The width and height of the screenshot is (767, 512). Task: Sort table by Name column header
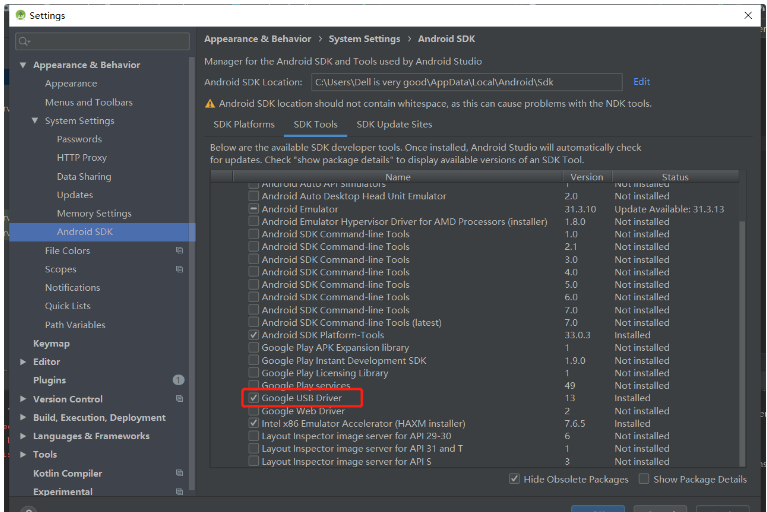click(x=398, y=177)
